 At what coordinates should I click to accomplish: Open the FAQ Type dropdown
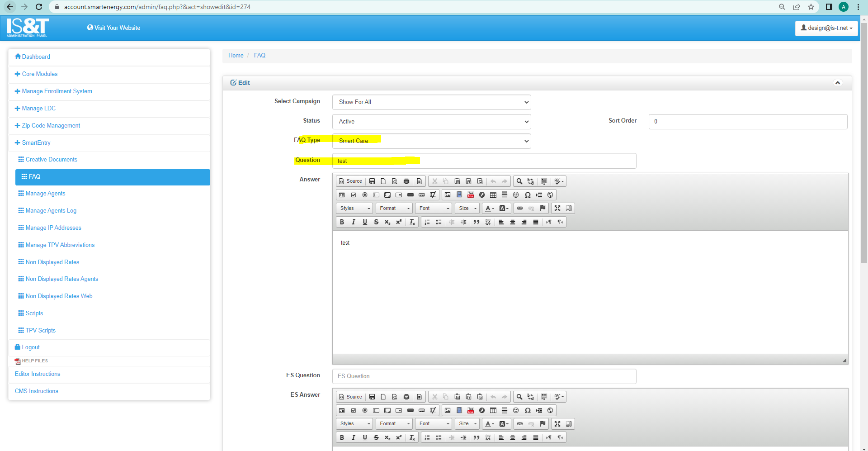(x=431, y=141)
